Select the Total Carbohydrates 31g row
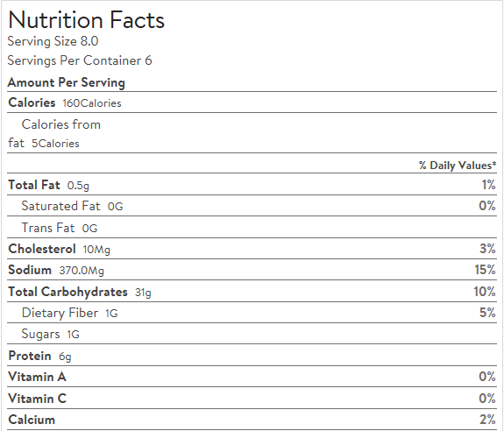The height and width of the screenshot is (431, 504). click(252, 292)
